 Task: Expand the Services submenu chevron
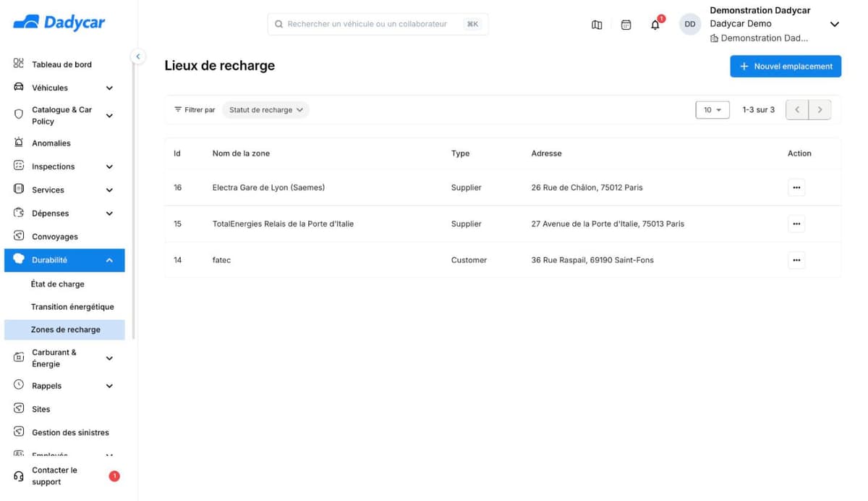click(x=109, y=190)
